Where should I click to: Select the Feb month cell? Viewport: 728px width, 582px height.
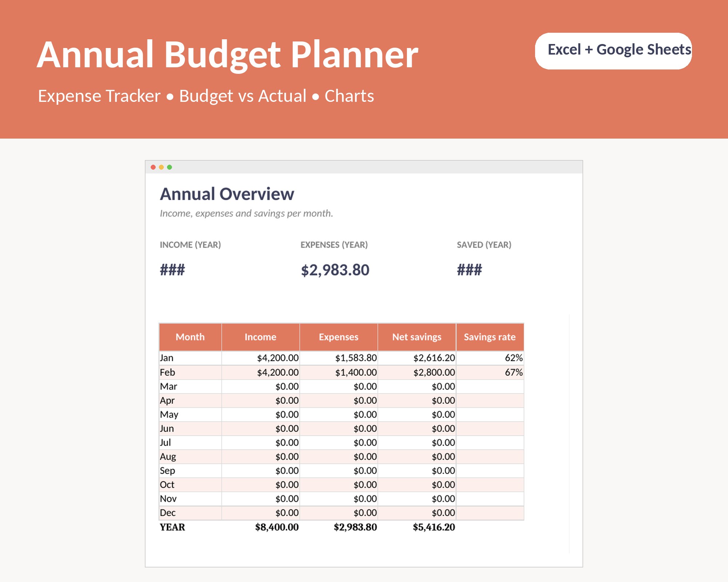[190, 372]
